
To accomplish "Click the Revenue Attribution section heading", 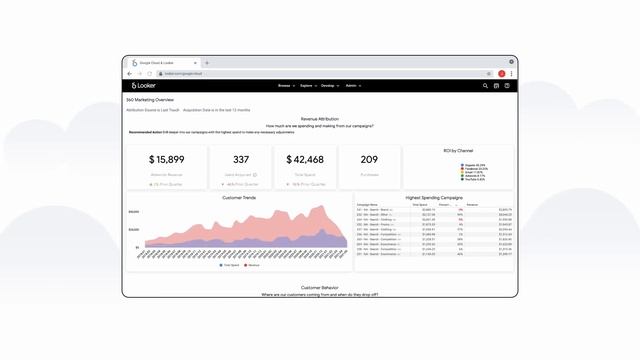I will pos(320,119).
